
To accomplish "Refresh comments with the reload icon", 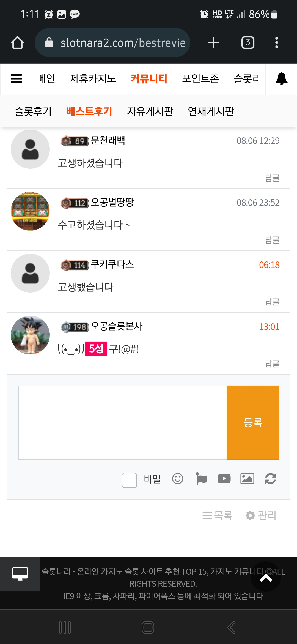I will click(271, 479).
